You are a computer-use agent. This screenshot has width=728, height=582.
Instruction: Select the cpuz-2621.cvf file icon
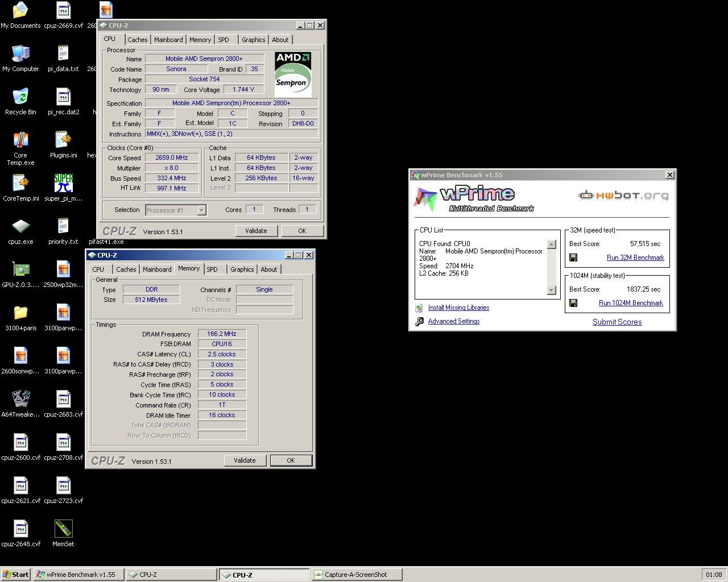20,485
